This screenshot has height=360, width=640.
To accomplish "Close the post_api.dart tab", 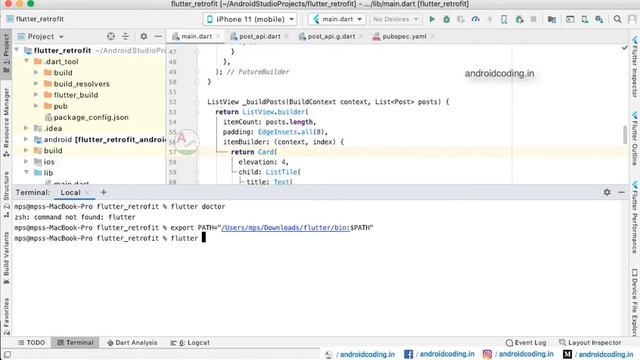I will pyautogui.click(x=287, y=36).
